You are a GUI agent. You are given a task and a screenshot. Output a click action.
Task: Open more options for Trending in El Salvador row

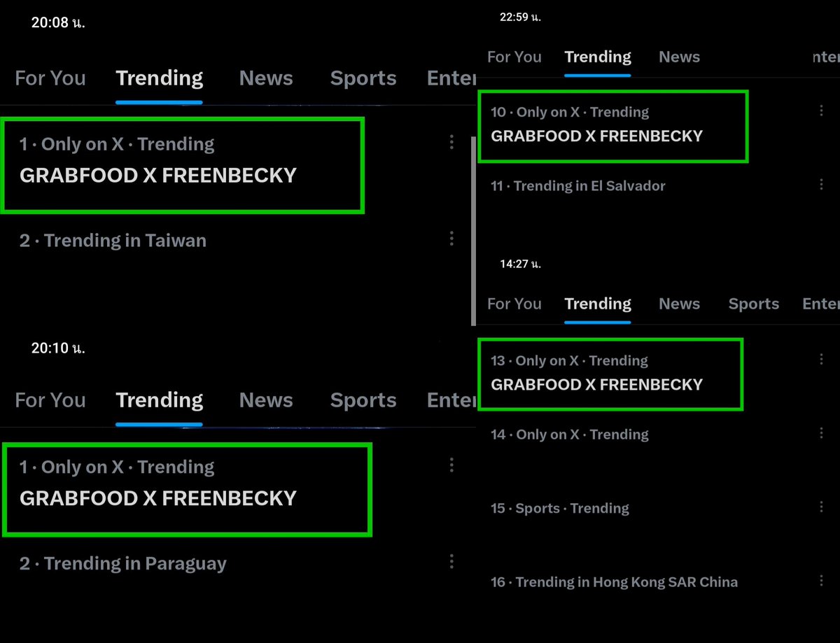821,185
